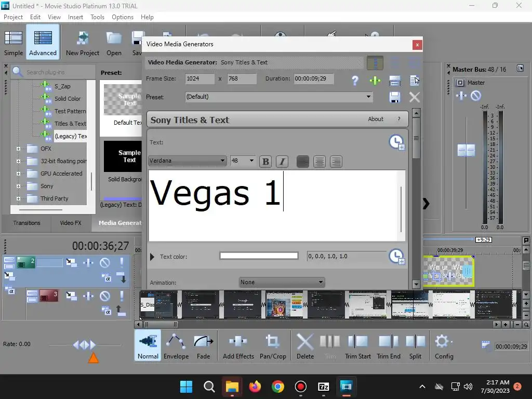The height and width of the screenshot is (399, 532).
Task: Save the preset with floppy disk icon
Action: [394, 97]
